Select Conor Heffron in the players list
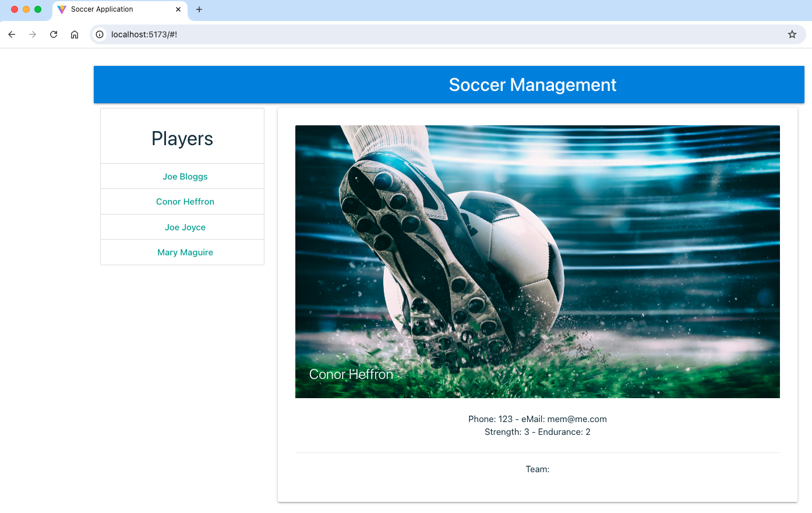Viewport: 812px width, 513px height. tap(185, 202)
